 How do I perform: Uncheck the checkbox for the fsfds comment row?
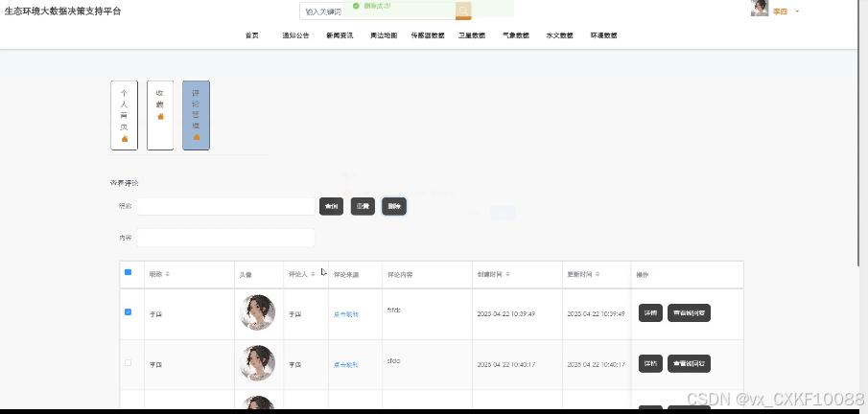click(x=128, y=312)
